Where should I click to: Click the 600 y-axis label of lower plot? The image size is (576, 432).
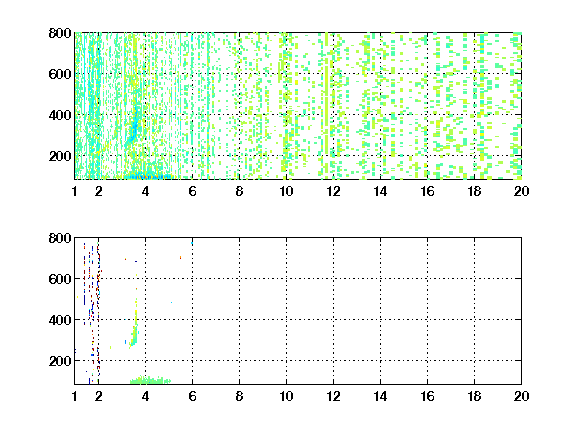click(x=60, y=279)
